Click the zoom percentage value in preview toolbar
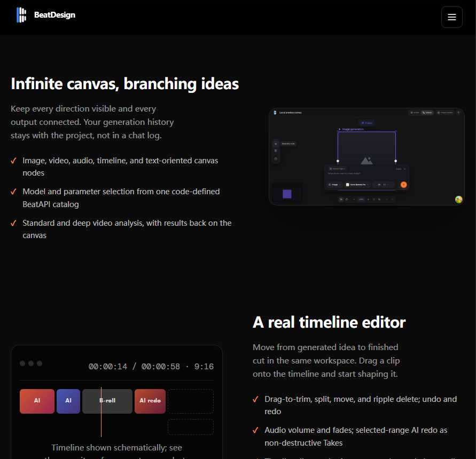Viewport: 476px width, 459px height. click(x=361, y=199)
